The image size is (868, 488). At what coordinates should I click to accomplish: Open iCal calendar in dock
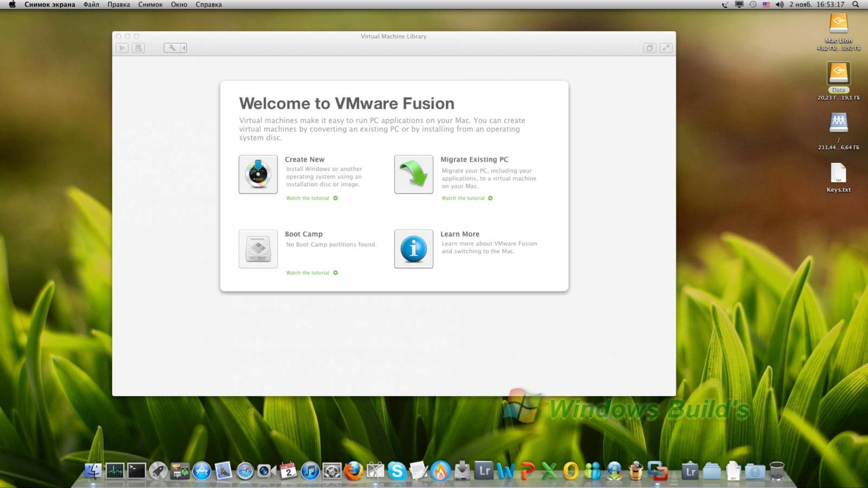point(289,471)
